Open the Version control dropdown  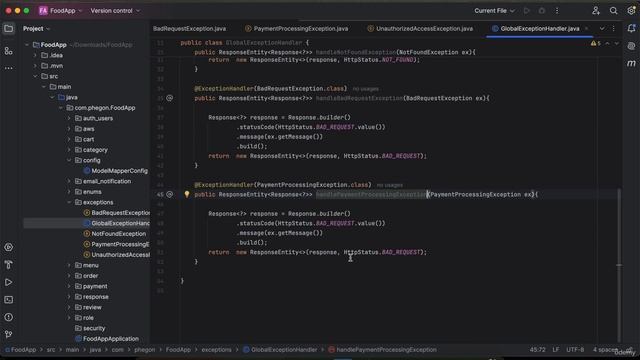tap(115, 11)
